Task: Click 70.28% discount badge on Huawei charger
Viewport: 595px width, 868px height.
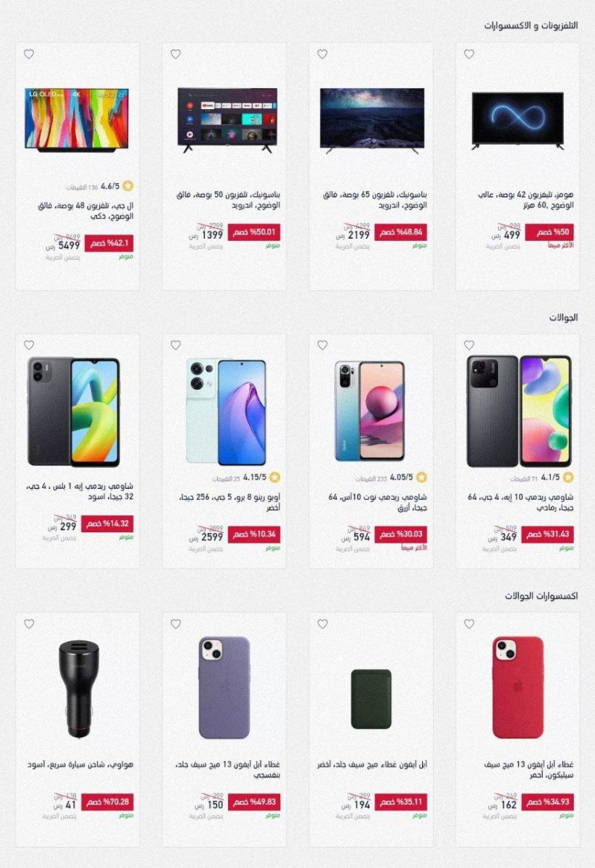Action: 107,802
